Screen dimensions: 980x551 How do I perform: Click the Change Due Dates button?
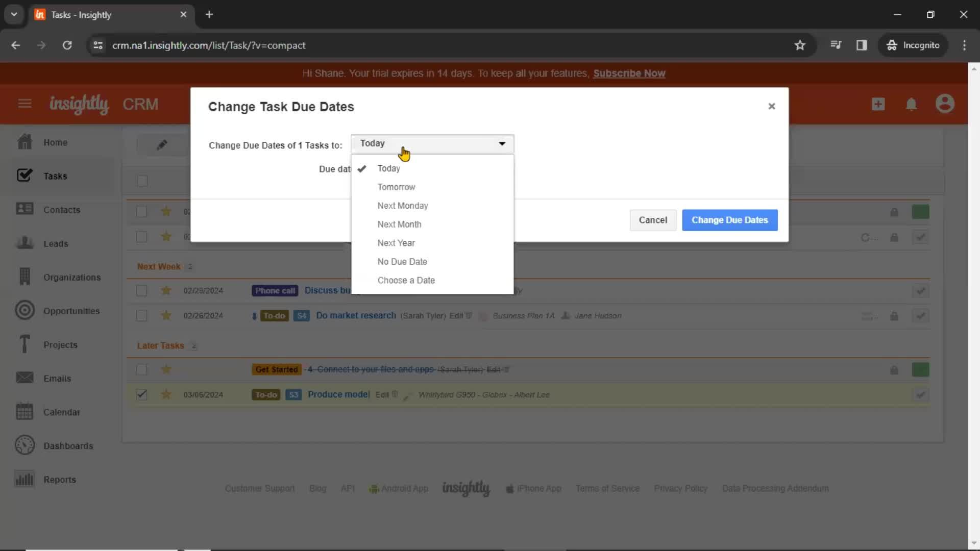click(729, 219)
